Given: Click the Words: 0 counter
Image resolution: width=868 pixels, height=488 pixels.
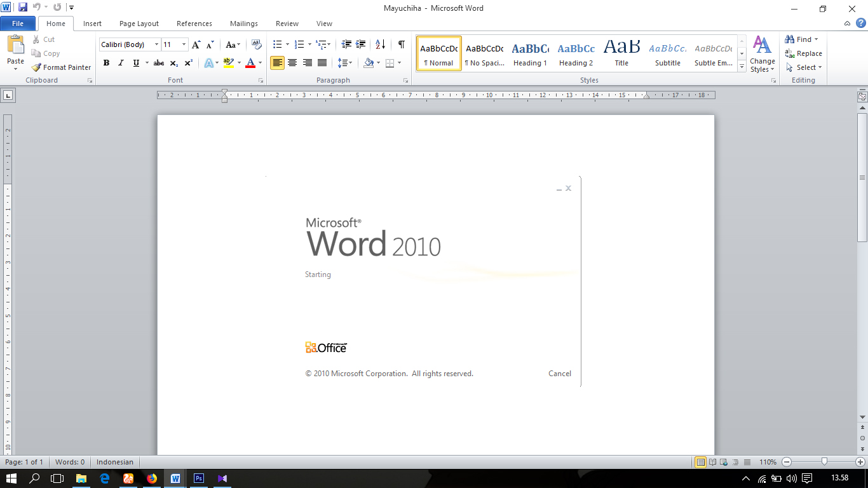Looking at the screenshot, I should tap(69, 462).
